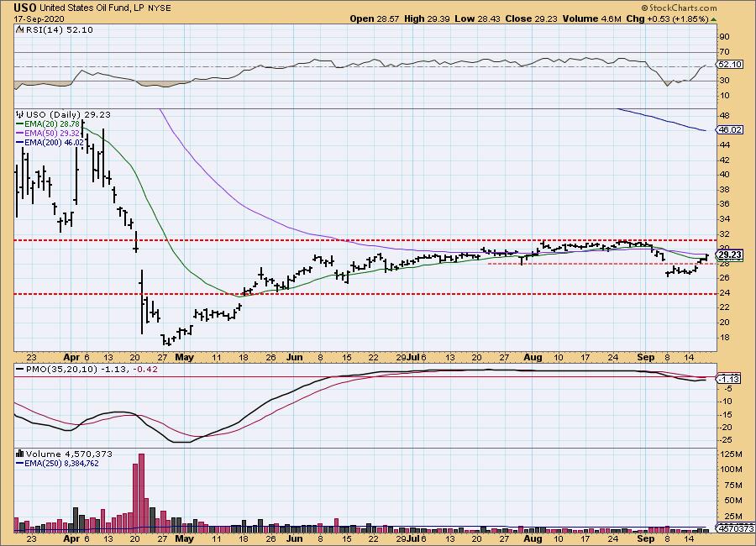
Task: Click the RSI axis label 90
Action: pyautogui.click(x=724, y=37)
